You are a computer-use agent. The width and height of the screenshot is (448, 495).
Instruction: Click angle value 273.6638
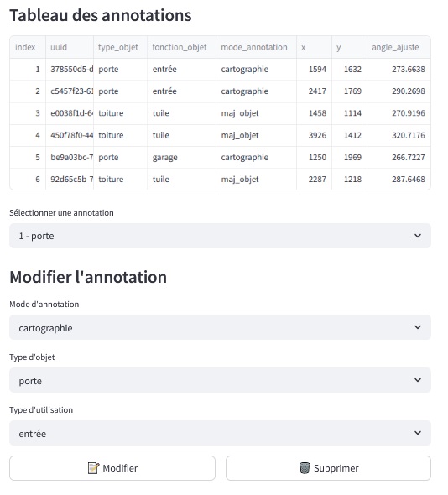click(x=399, y=69)
